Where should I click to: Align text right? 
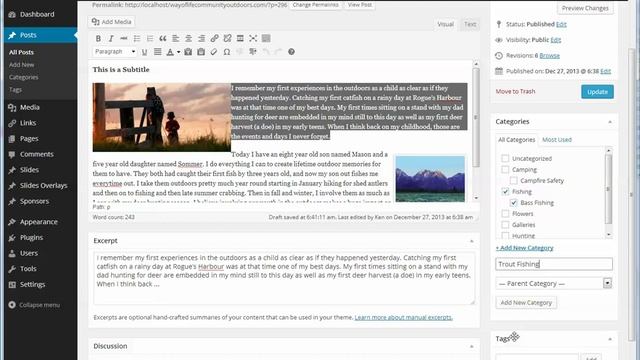click(202, 38)
